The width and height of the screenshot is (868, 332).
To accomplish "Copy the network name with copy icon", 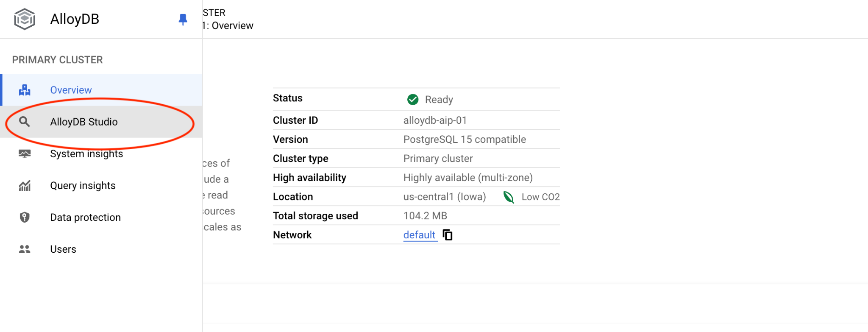I will pos(448,235).
